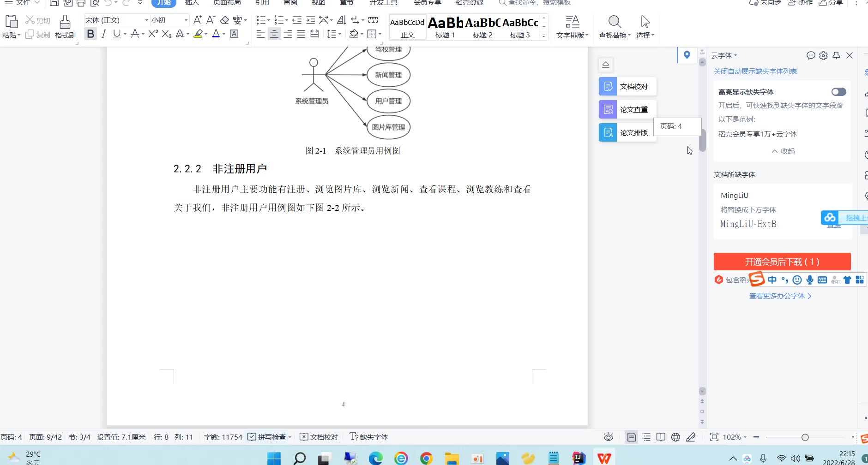868x465 pixels.
Task: Apply the 正文 body style
Action: (407, 27)
